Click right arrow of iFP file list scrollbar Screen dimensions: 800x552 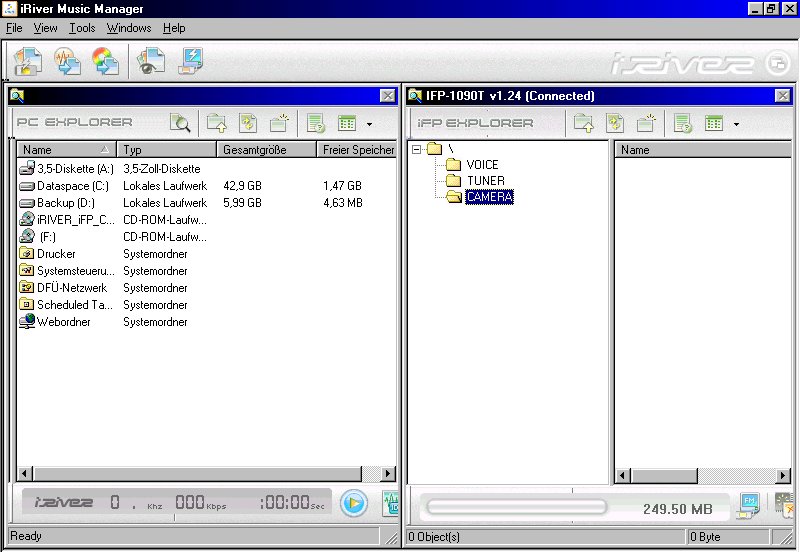point(783,475)
